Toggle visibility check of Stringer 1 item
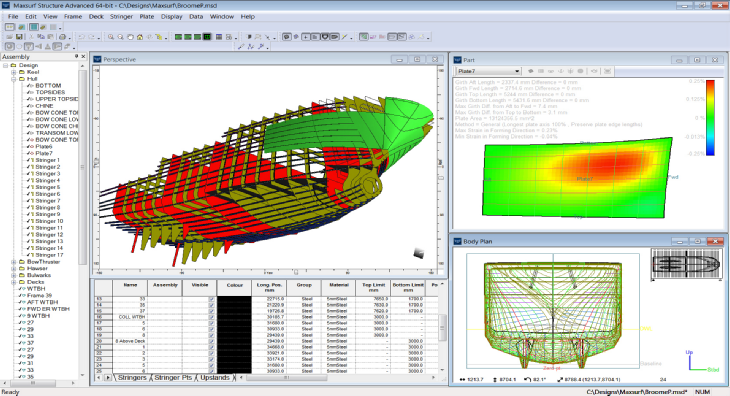The width and height of the screenshot is (730, 396). (x=29, y=160)
